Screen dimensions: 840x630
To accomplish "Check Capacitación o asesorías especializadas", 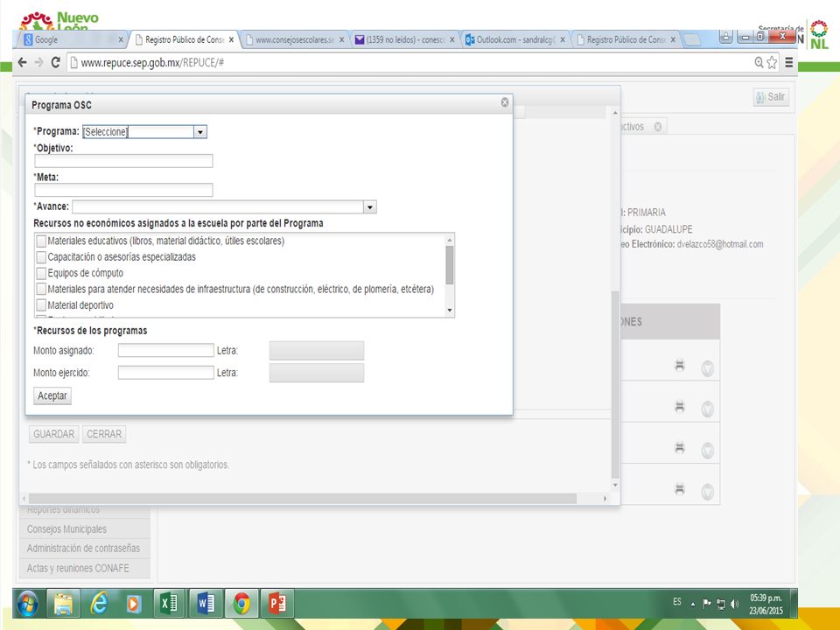I will [x=41, y=257].
